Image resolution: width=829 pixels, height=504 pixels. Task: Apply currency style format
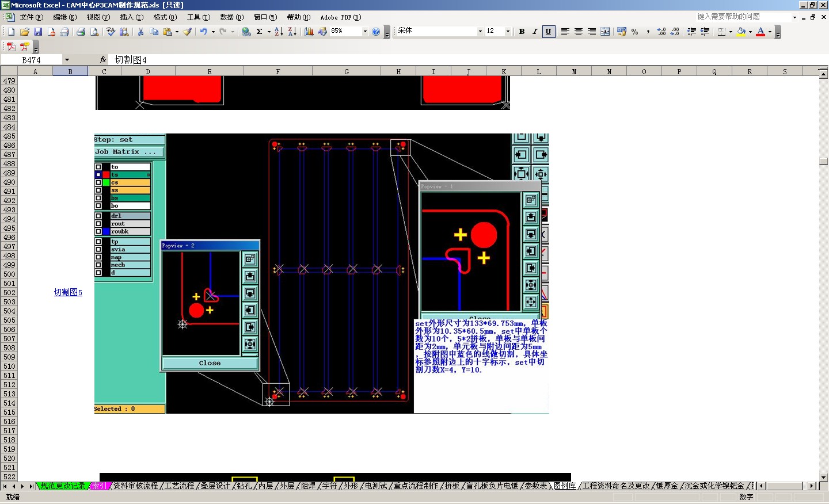(622, 32)
